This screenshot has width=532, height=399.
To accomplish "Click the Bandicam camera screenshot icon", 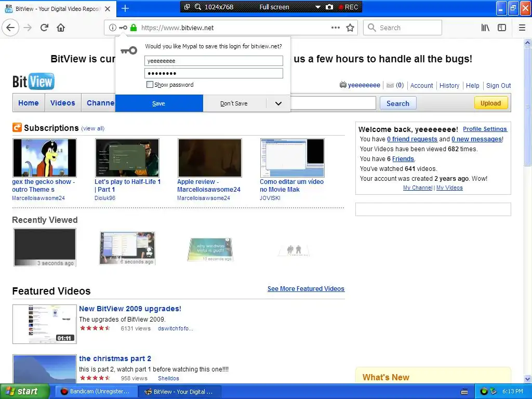I will pos(329,7).
